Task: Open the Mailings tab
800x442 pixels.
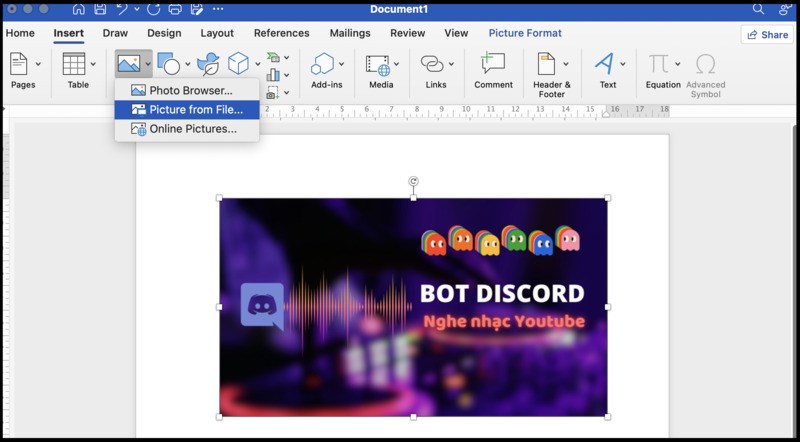Action: (x=350, y=33)
